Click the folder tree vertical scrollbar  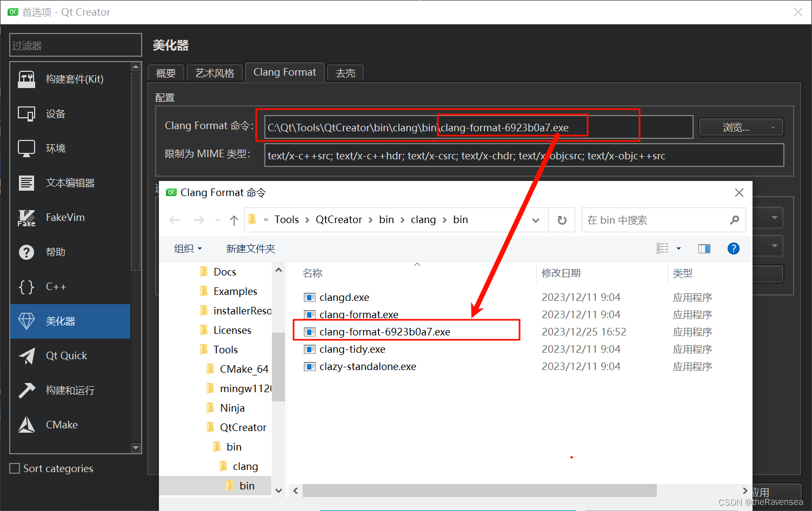[278, 367]
